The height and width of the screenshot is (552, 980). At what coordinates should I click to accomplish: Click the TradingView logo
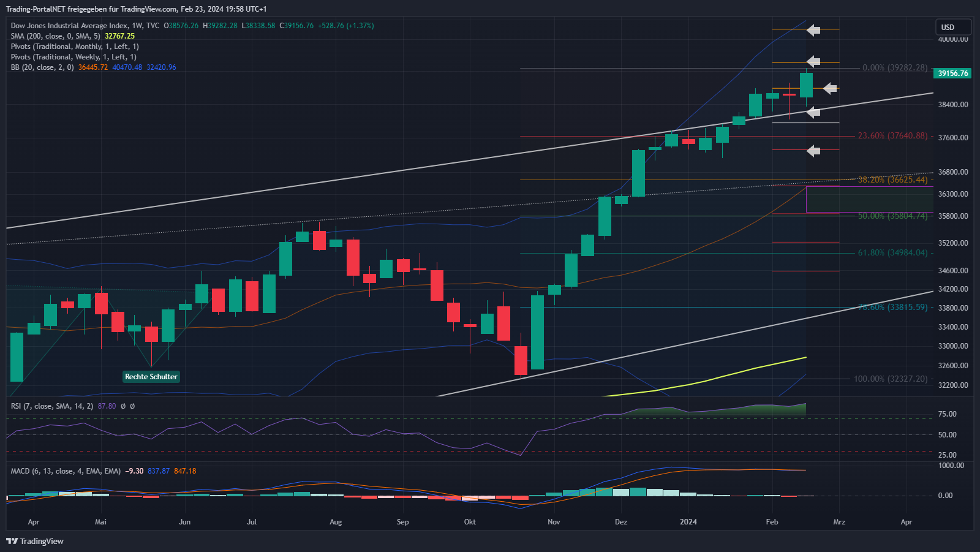click(x=35, y=541)
